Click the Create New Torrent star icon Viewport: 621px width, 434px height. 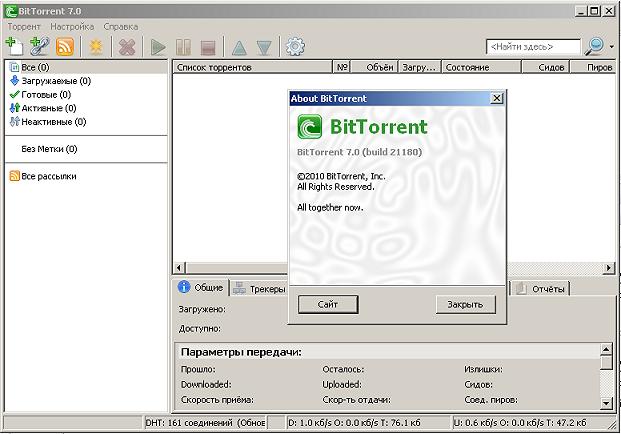(96, 46)
